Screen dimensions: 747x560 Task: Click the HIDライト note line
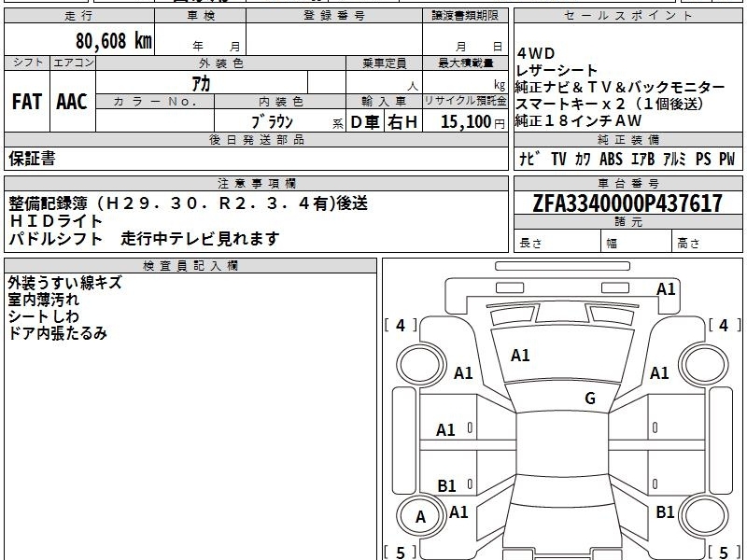(x=55, y=221)
